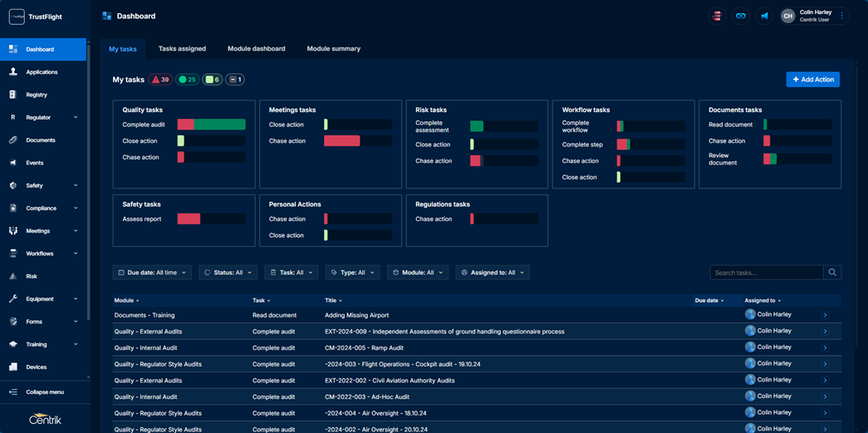Open the Assigned to: All filter

click(x=493, y=273)
